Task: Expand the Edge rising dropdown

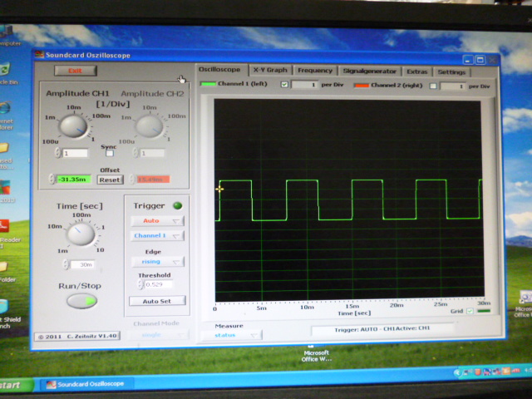Action: click(x=157, y=262)
